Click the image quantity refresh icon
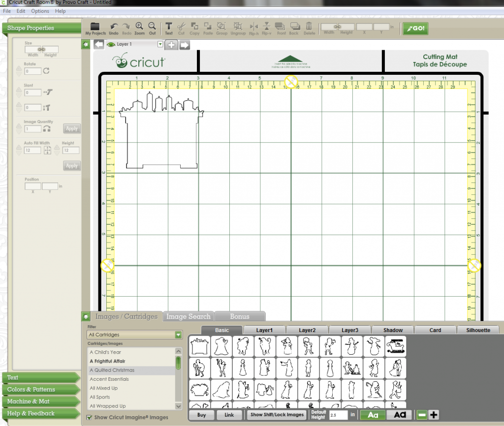This screenshot has height=426, width=504. [47, 128]
